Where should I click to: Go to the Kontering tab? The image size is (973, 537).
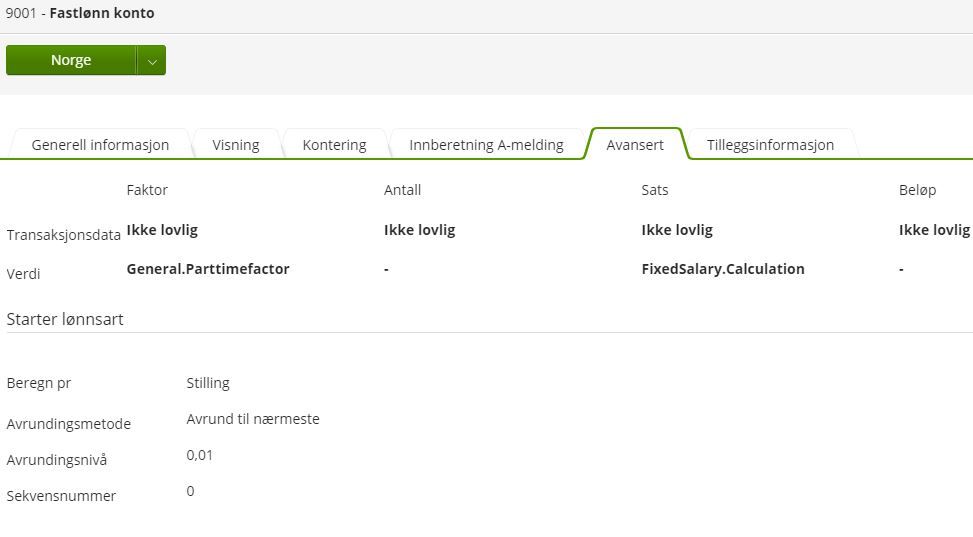coord(334,145)
